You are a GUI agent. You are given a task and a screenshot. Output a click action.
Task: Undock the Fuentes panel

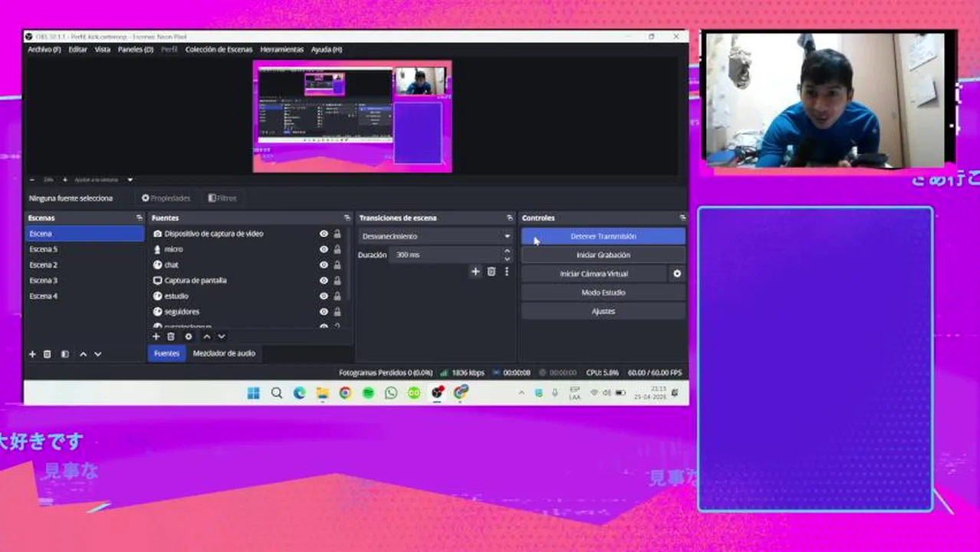click(347, 218)
